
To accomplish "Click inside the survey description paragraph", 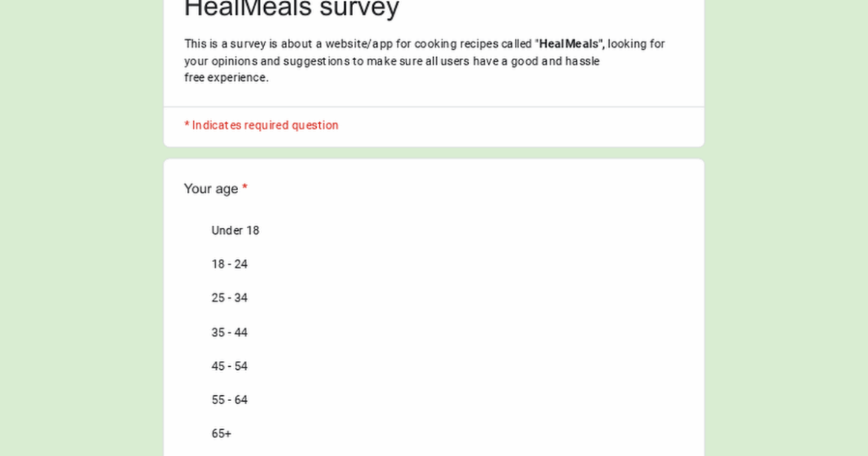I will click(423, 61).
